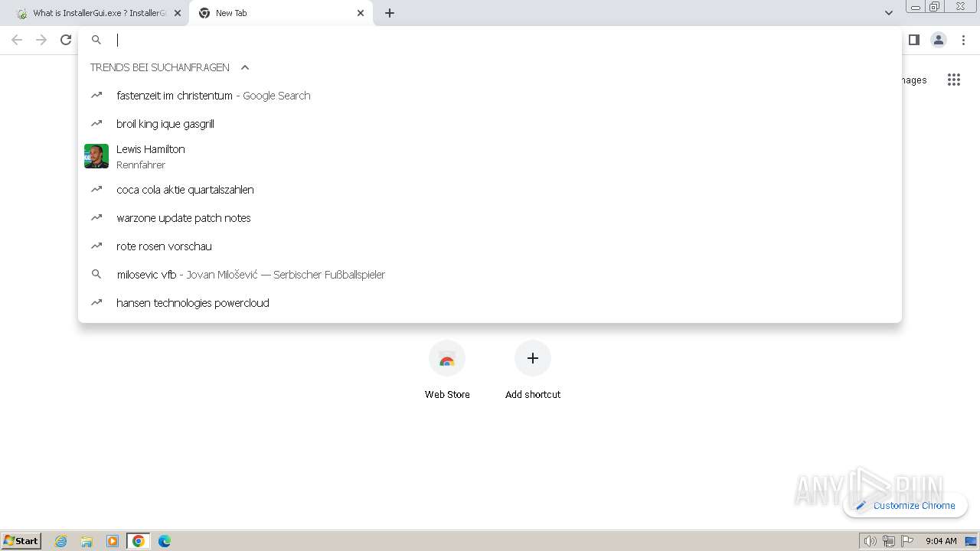The image size is (980, 551).
Task: Click the show desktop tray icon
Action: click(x=971, y=541)
